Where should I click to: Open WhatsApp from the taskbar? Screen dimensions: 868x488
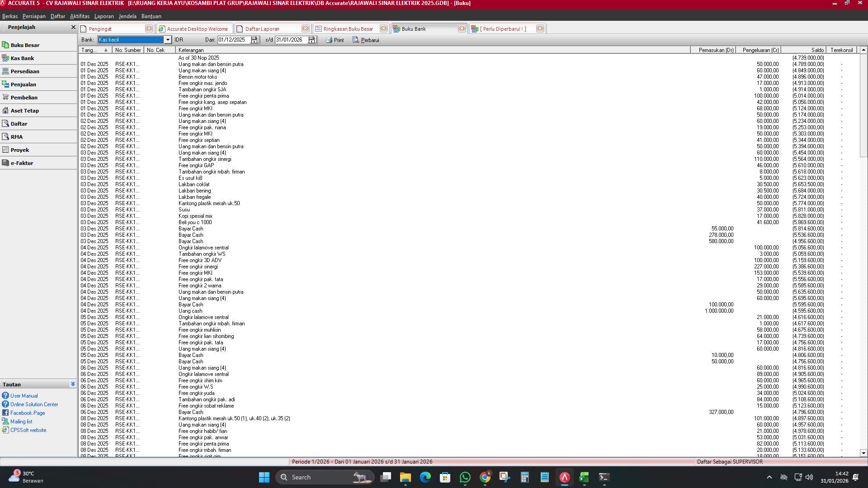point(465,477)
